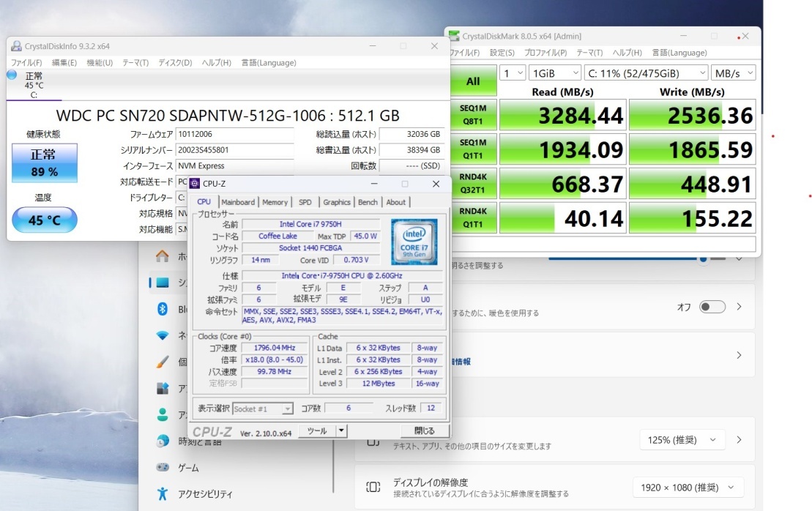Open the Network wifi icon in Settings sidebar

click(162, 335)
